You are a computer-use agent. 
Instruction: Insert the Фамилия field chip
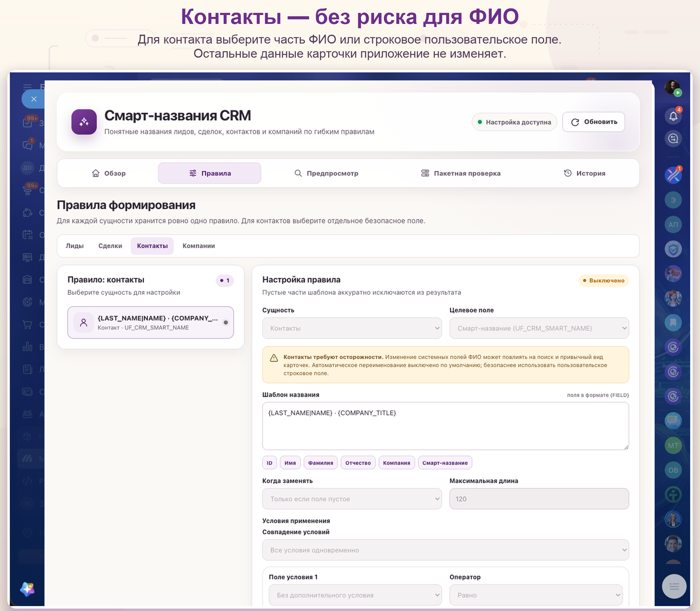point(320,463)
